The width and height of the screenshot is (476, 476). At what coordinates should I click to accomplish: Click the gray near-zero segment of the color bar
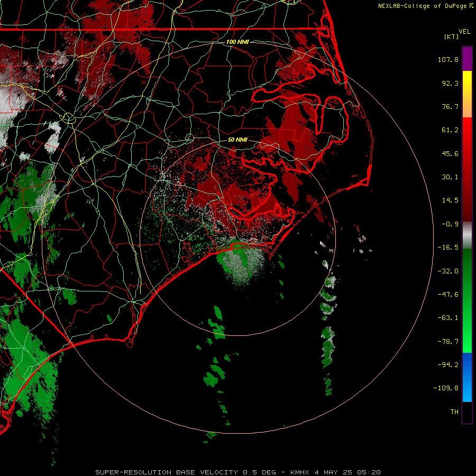[x=467, y=235]
